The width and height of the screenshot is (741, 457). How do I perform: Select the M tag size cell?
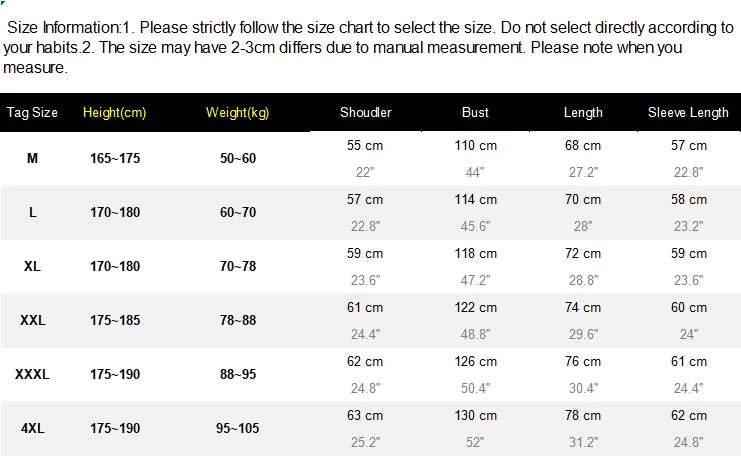click(x=32, y=158)
